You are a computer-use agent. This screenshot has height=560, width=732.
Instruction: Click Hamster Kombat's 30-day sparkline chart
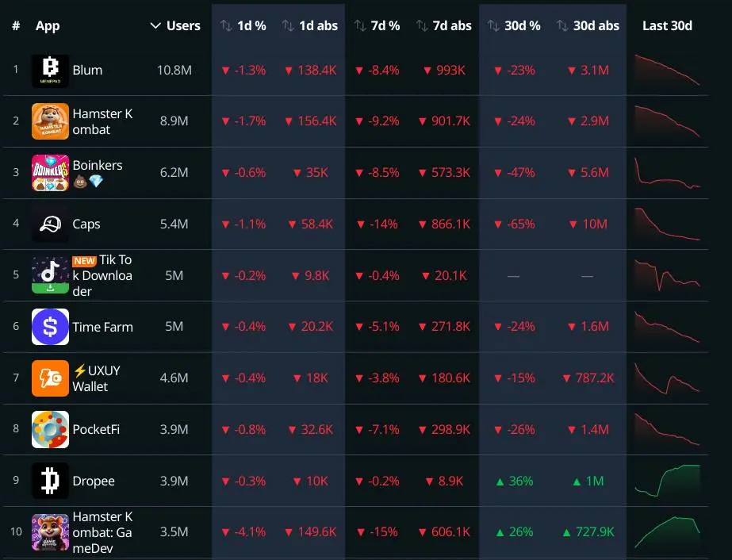pos(667,121)
